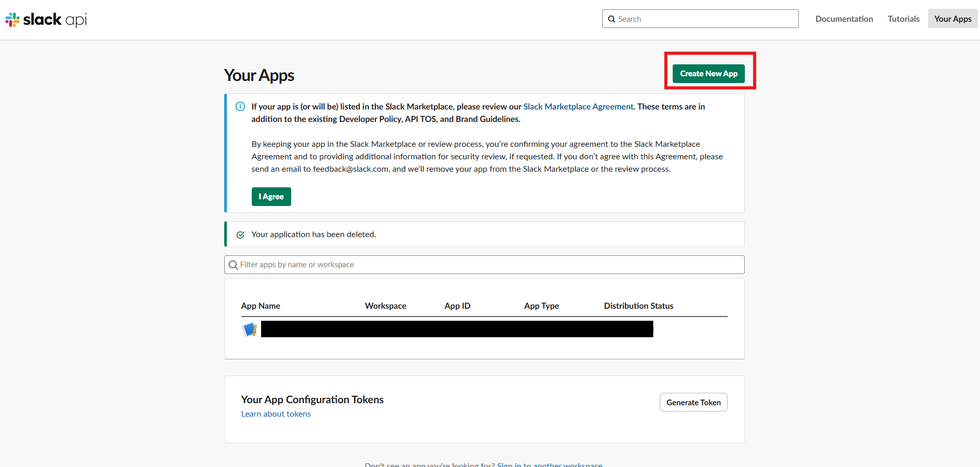Screen dimensions: 980x467
Task: Click the filter magnifying glass icon
Action: 234,265
